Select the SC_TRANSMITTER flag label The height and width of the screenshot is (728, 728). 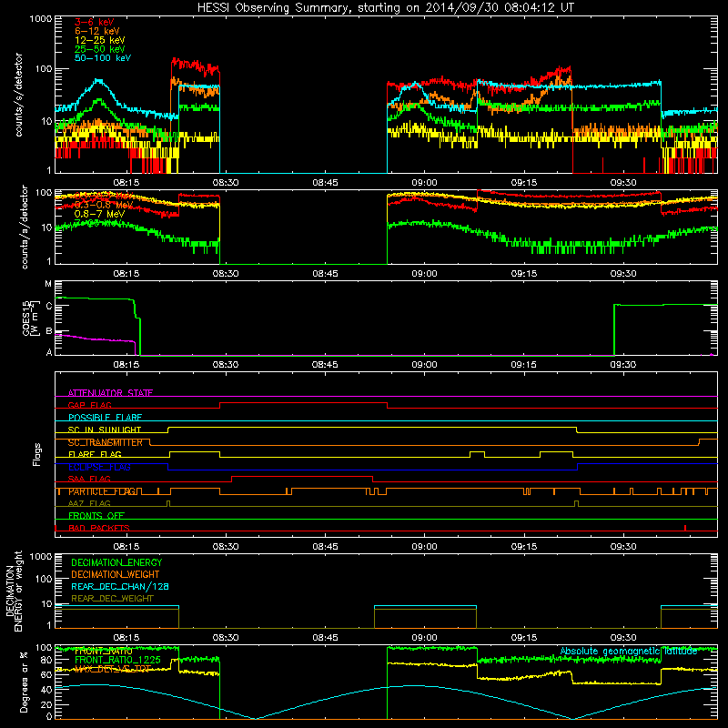105,442
